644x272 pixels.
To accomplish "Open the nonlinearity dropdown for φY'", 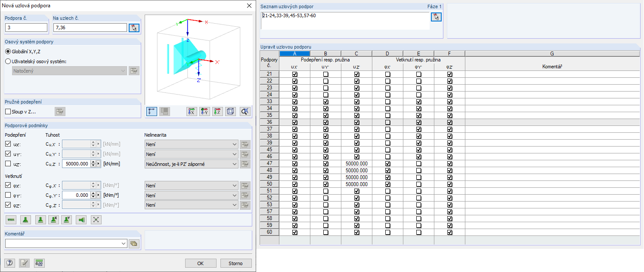I will tap(192, 195).
